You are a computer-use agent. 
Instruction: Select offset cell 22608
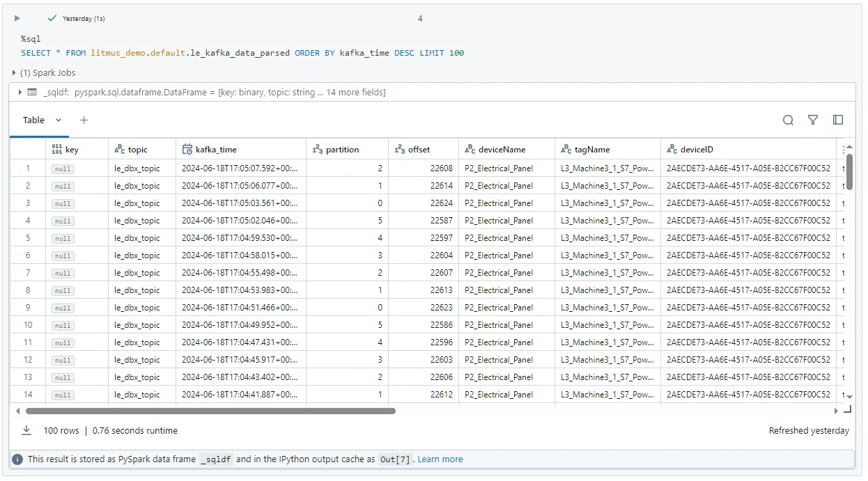(424, 168)
